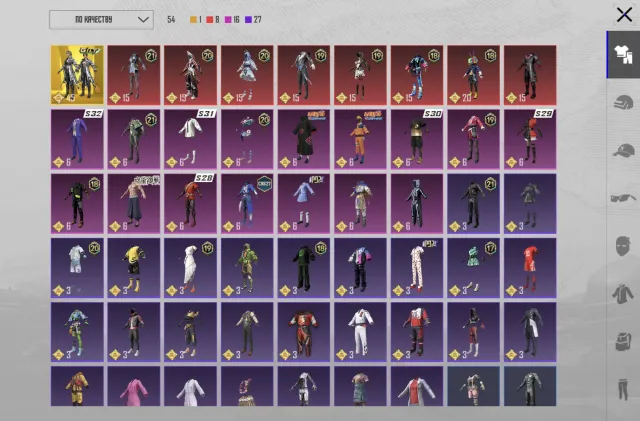Select the blue coat with white boots
640x421 pixels.
[x=304, y=203]
